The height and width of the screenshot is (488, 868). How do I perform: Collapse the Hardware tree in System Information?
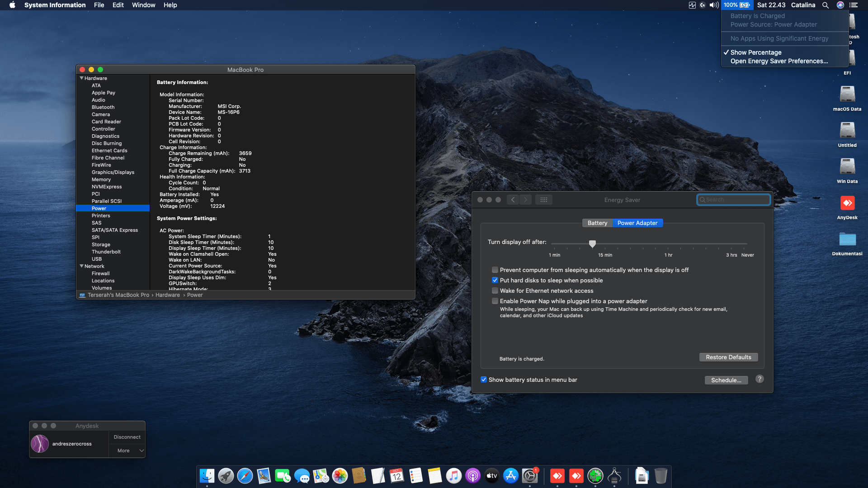click(x=82, y=78)
